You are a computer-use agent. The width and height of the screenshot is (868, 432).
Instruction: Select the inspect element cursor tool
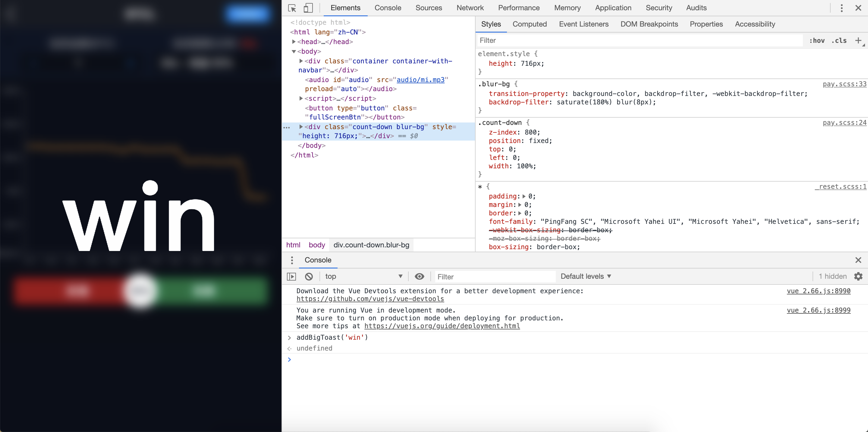(x=292, y=8)
